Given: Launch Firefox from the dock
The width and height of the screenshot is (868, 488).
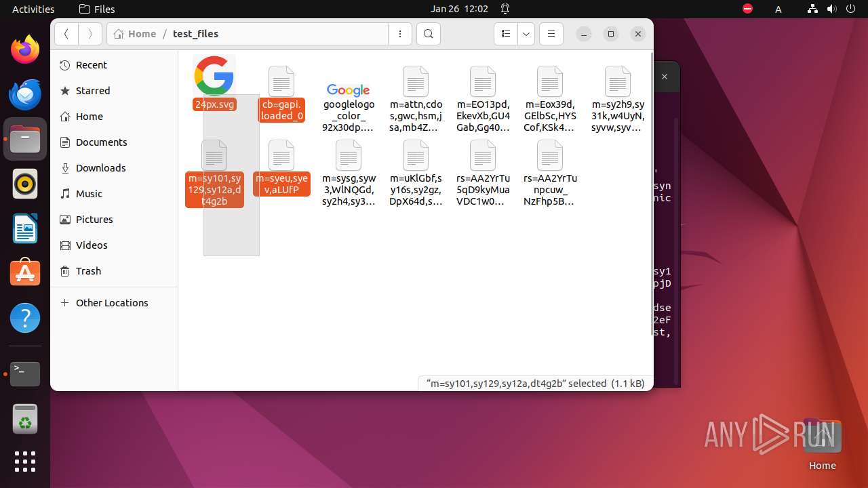Looking at the screenshot, I should point(25,49).
